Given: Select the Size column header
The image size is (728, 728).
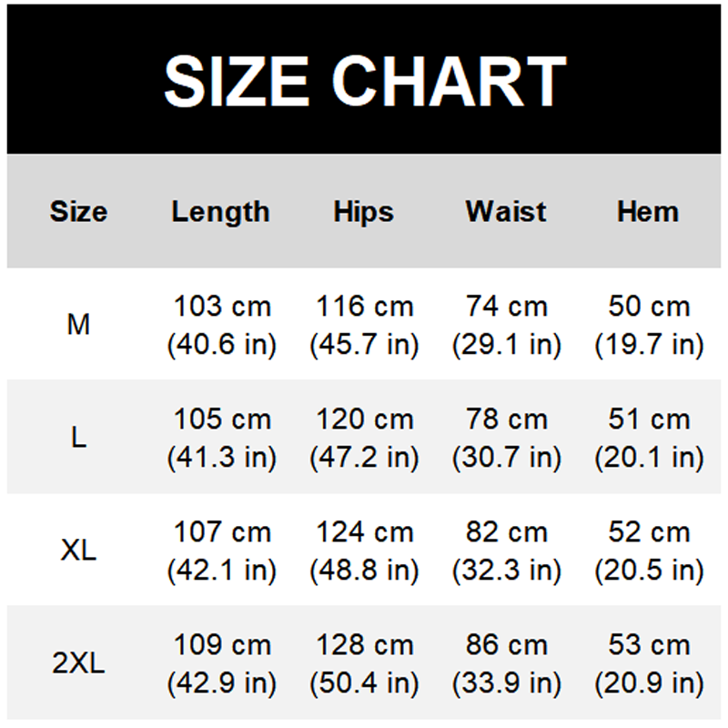Looking at the screenshot, I should click(78, 212).
